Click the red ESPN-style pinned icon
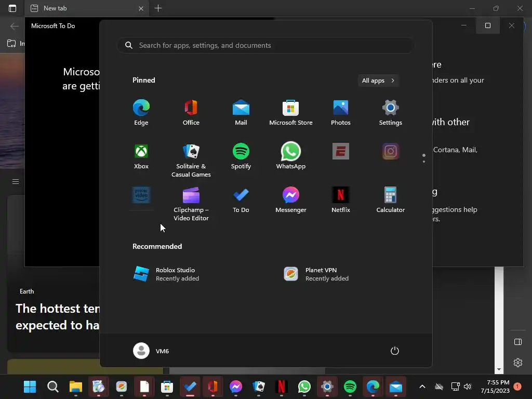 341,151
